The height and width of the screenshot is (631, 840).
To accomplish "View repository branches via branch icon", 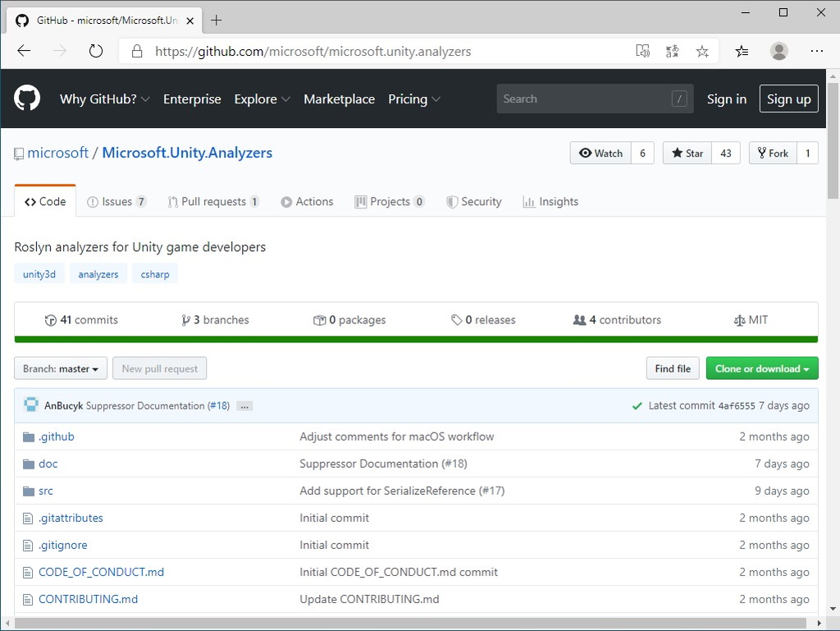I will click(x=186, y=320).
